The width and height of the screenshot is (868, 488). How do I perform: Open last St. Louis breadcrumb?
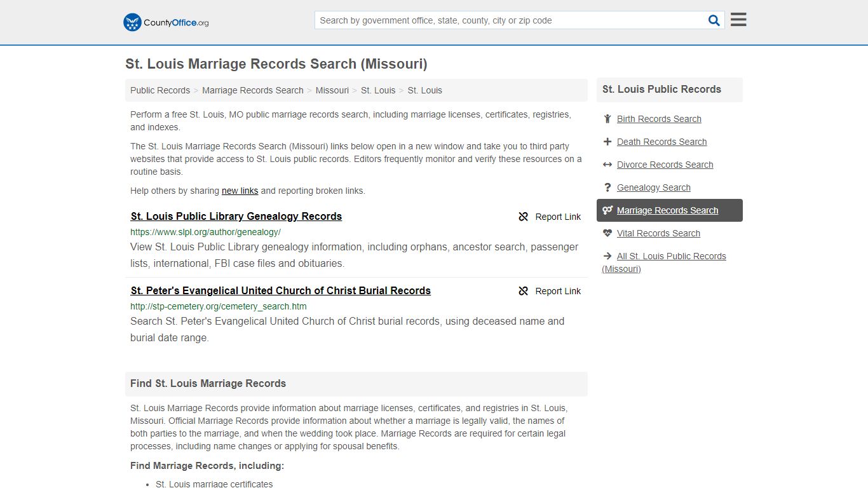(425, 90)
